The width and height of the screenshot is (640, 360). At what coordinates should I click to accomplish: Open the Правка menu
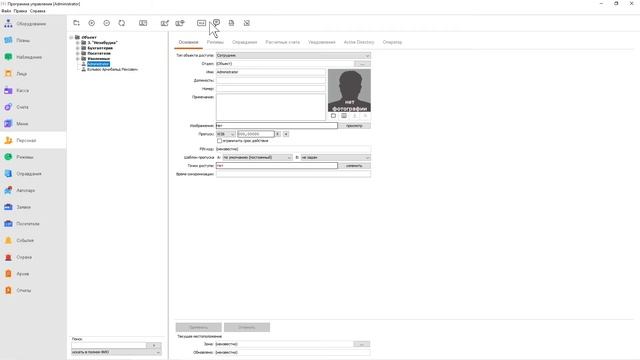pyautogui.click(x=20, y=11)
